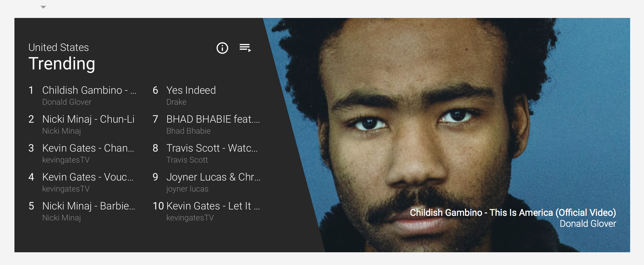Image resolution: width=644 pixels, height=265 pixels.
Task: Click the Drake artist name
Action: (176, 102)
